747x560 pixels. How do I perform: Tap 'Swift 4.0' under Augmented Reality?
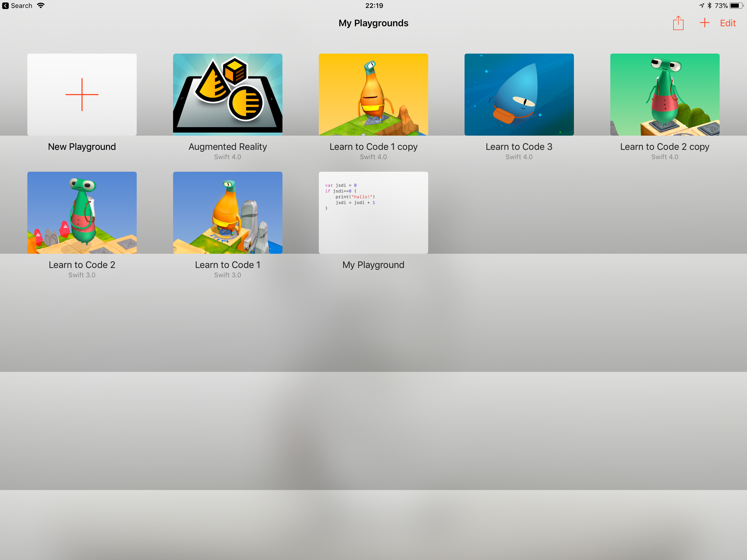[227, 157]
